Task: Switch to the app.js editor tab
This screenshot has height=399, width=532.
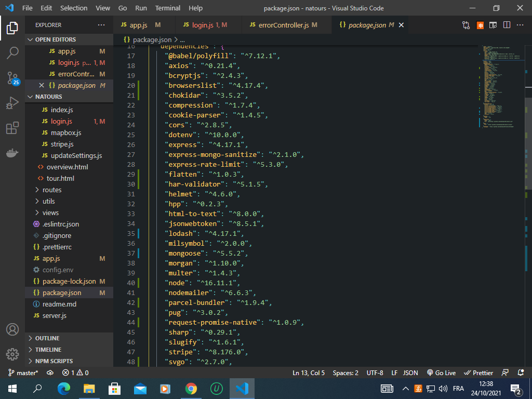Action: click(144, 25)
